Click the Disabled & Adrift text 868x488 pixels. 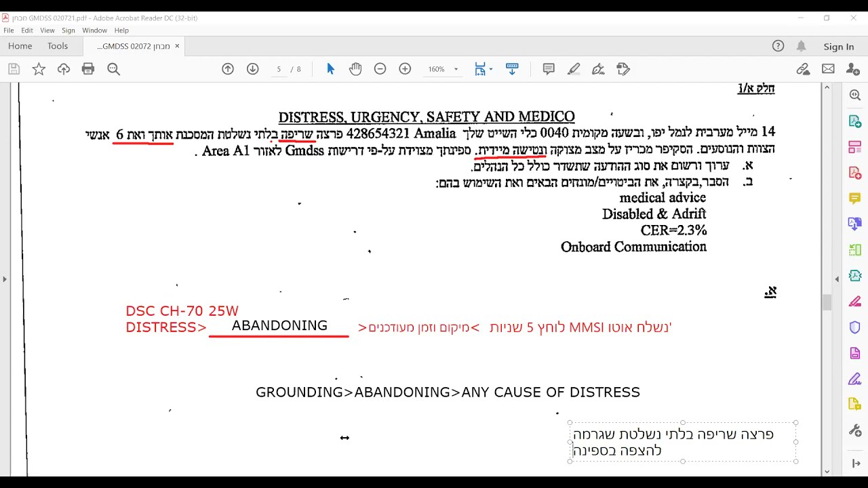[654, 214]
